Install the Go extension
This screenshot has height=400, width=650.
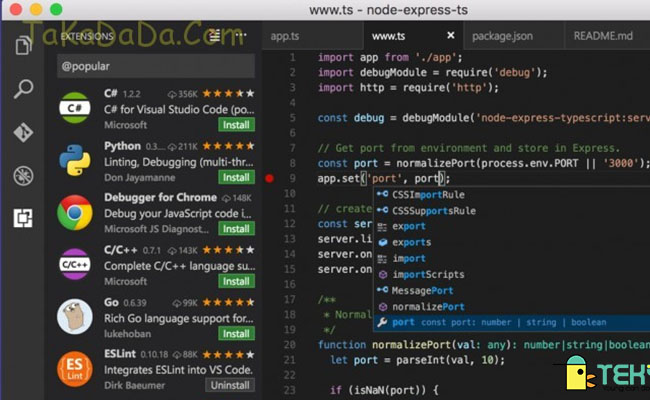[x=236, y=334]
